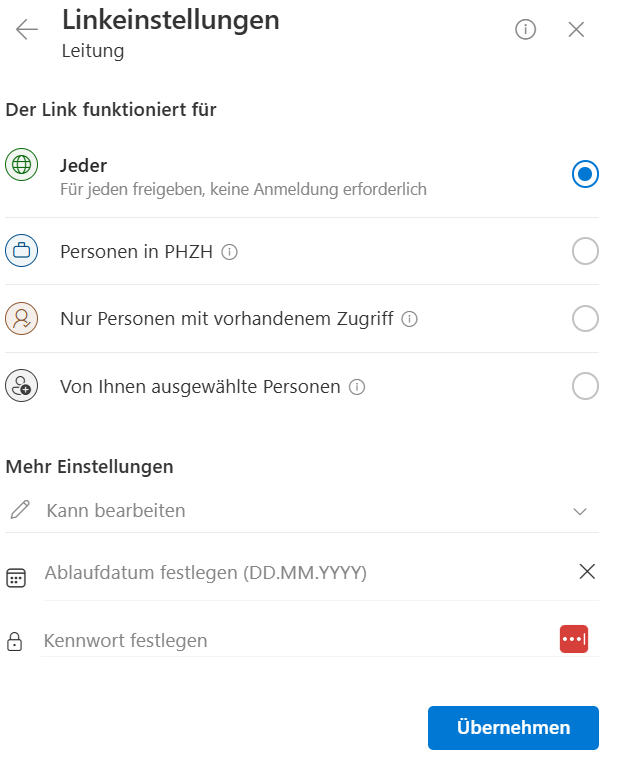Screen dimensions: 620x766
Task: Open the info icon beside Linkeinstellungen
Action: tap(525, 29)
